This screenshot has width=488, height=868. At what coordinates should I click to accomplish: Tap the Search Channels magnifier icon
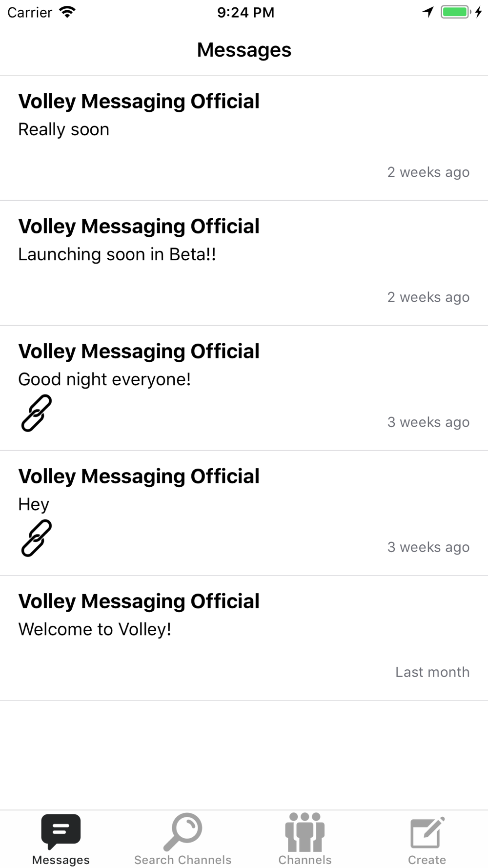click(x=183, y=832)
